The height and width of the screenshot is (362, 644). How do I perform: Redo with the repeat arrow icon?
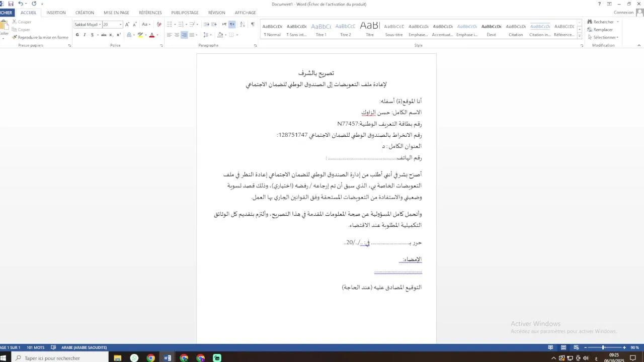34,4
